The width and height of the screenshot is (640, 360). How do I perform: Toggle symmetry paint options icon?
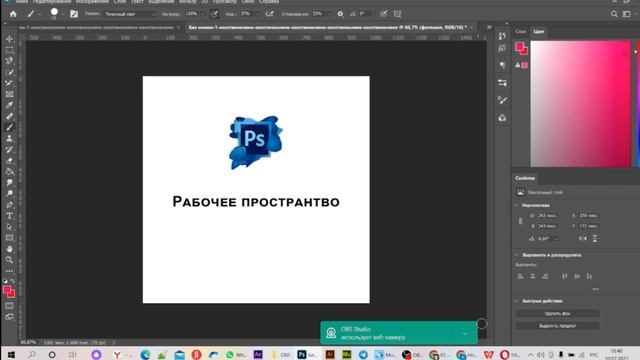398,14
